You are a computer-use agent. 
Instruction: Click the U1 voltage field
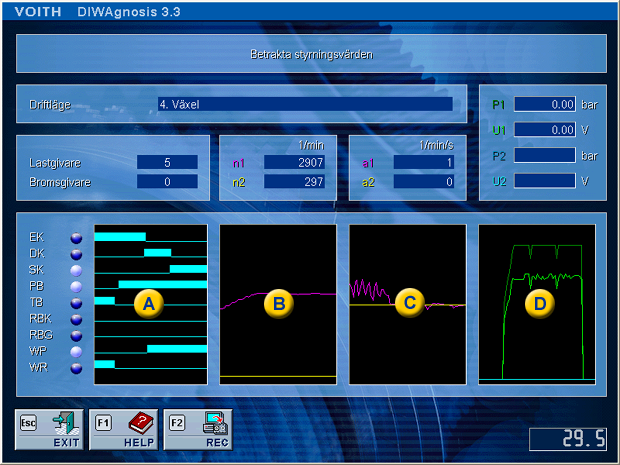point(545,130)
